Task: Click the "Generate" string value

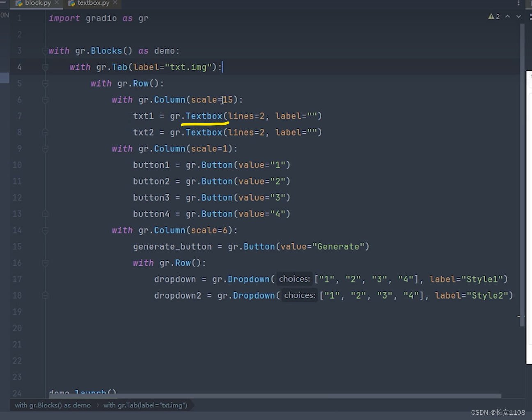Action: tap(339, 247)
